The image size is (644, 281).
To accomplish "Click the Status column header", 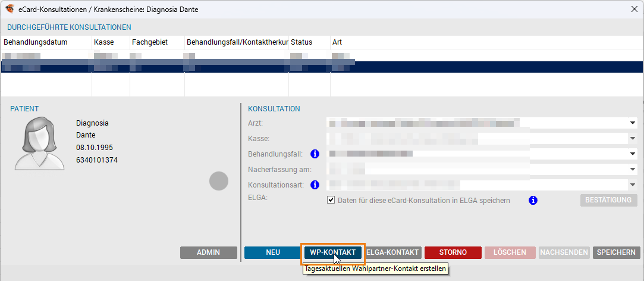I will 301,42.
